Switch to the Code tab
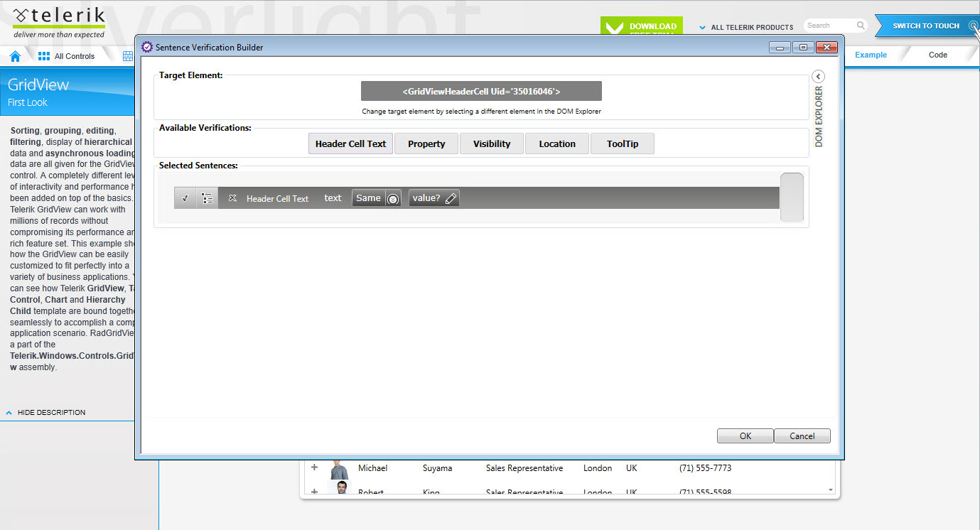Screen dimensions: 980x530 (938, 55)
